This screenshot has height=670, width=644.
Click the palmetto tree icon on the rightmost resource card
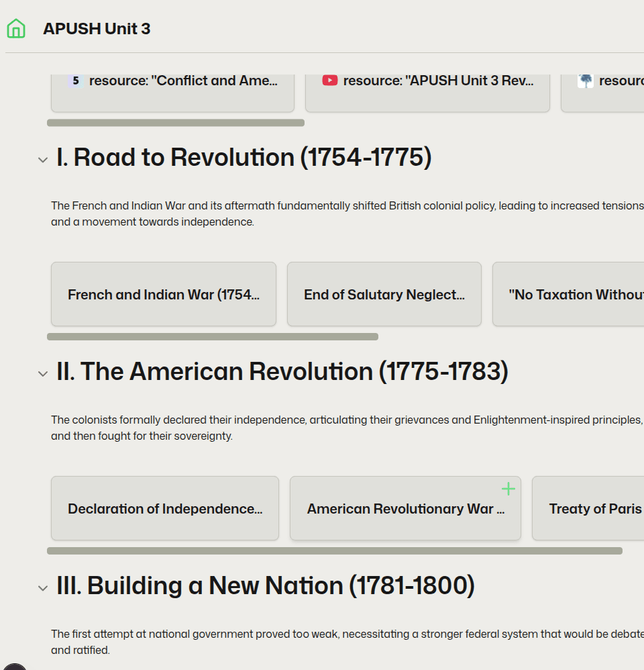click(x=586, y=79)
